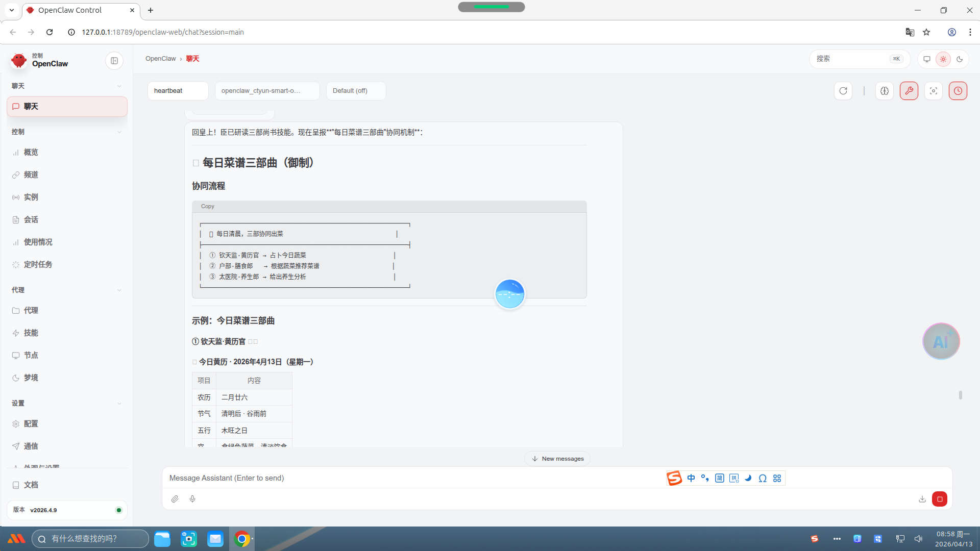Screen dimensions: 980x551
Task: Toggle Sogou 简 simplified mode
Action: pyautogui.click(x=720, y=478)
